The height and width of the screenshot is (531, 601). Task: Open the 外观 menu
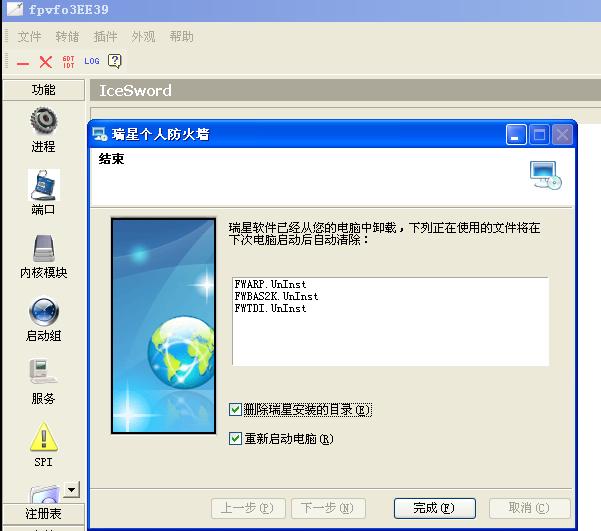click(143, 37)
